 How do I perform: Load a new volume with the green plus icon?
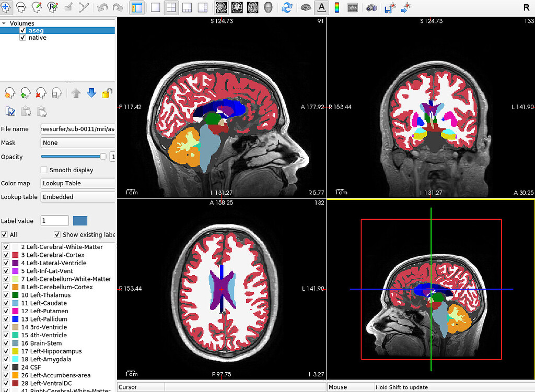coord(25,93)
